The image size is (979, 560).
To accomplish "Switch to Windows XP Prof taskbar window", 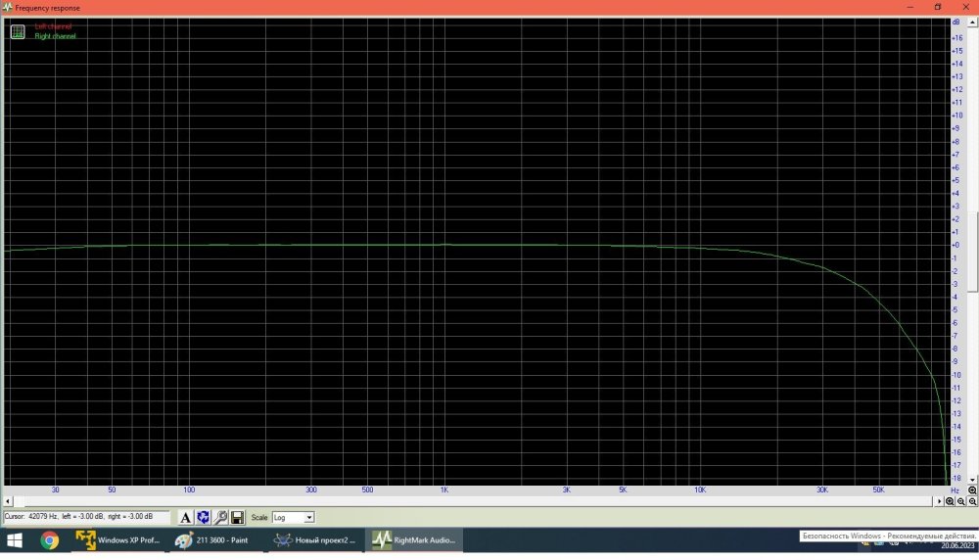I will point(117,539).
